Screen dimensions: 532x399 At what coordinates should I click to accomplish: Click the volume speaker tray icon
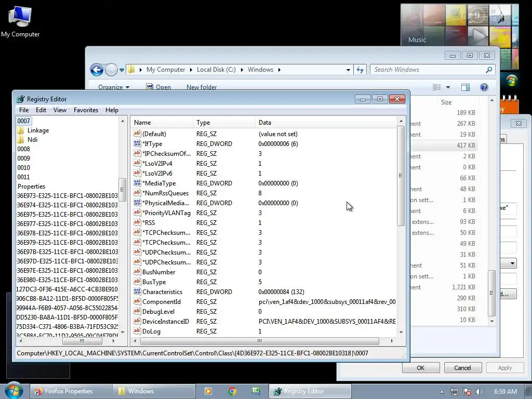point(479,392)
